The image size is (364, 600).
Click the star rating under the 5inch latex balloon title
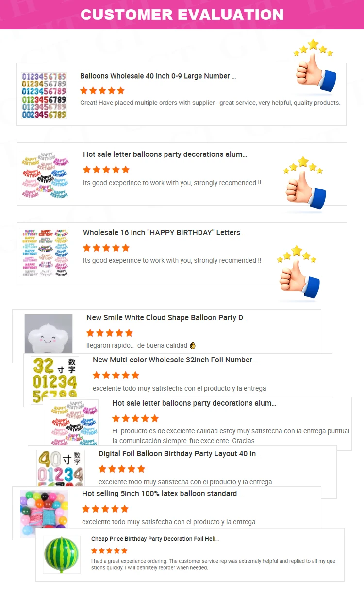pyautogui.click(x=105, y=509)
